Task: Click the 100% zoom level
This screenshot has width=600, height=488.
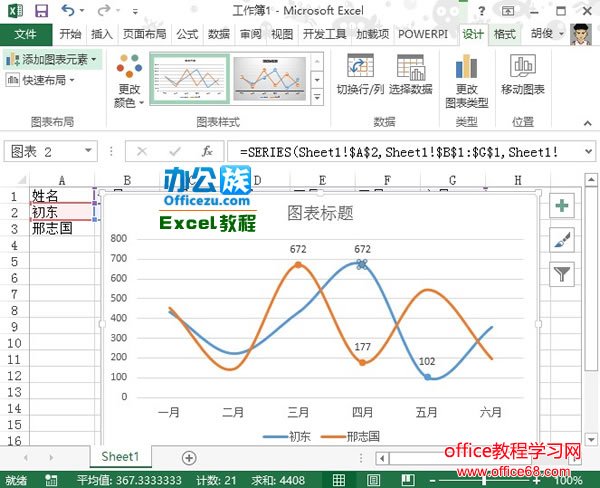Action: point(569,480)
